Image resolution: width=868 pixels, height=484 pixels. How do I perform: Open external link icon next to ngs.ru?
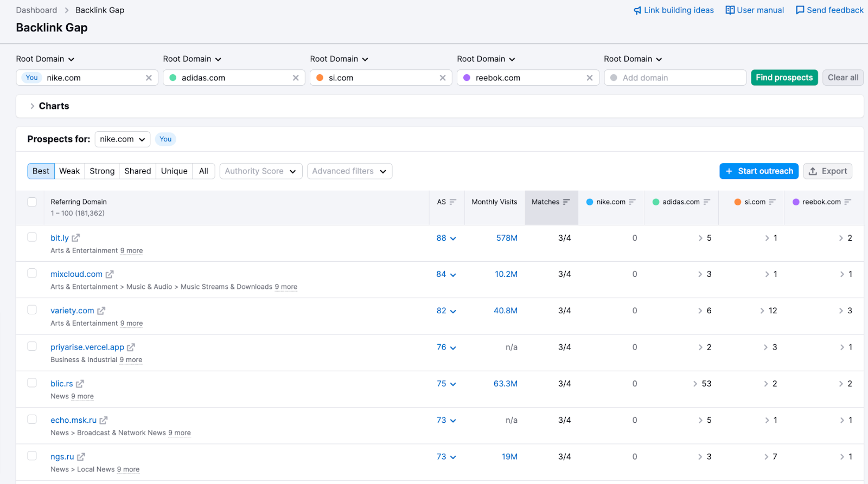(x=81, y=457)
